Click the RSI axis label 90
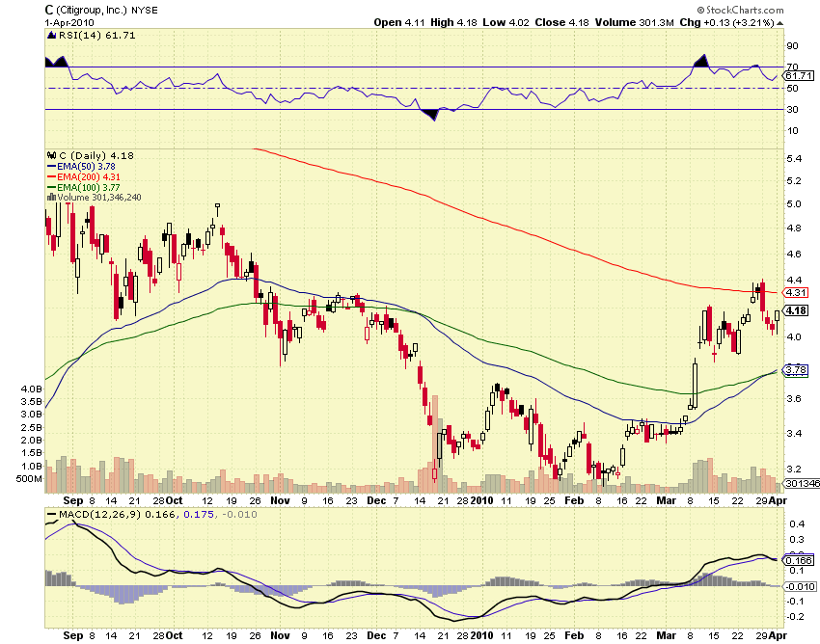Image resolution: width=820 pixels, height=644 pixels. (x=792, y=46)
